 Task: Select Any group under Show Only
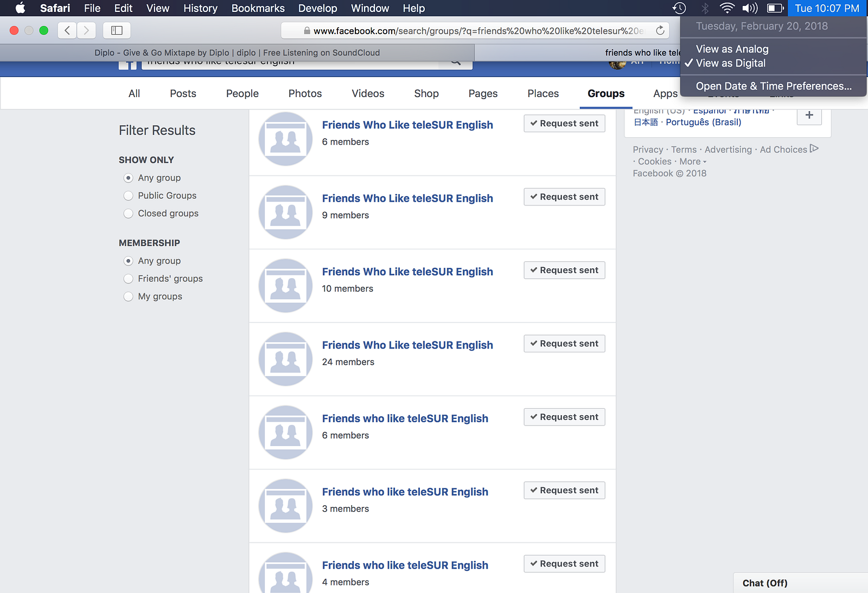128,178
